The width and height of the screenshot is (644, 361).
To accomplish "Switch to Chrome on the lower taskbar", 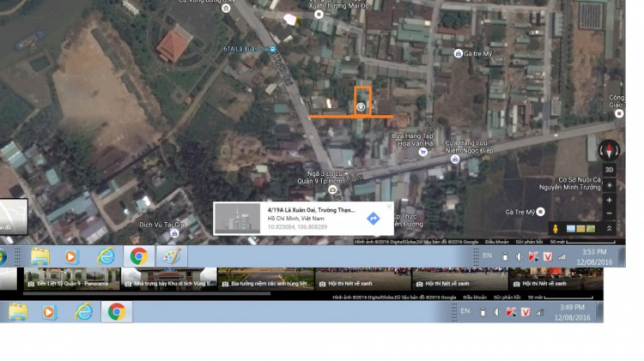I will (x=117, y=312).
